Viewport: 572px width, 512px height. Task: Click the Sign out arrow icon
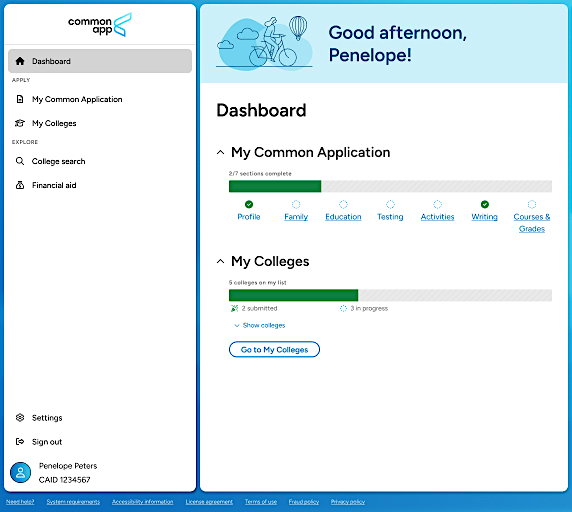tap(20, 442)
